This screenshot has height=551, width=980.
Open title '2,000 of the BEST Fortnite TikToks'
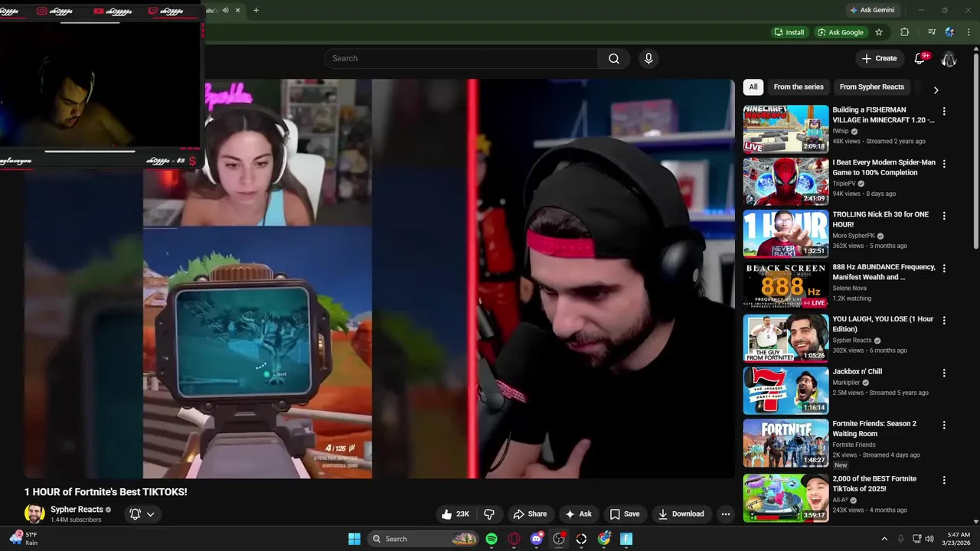tap(874, 484)
